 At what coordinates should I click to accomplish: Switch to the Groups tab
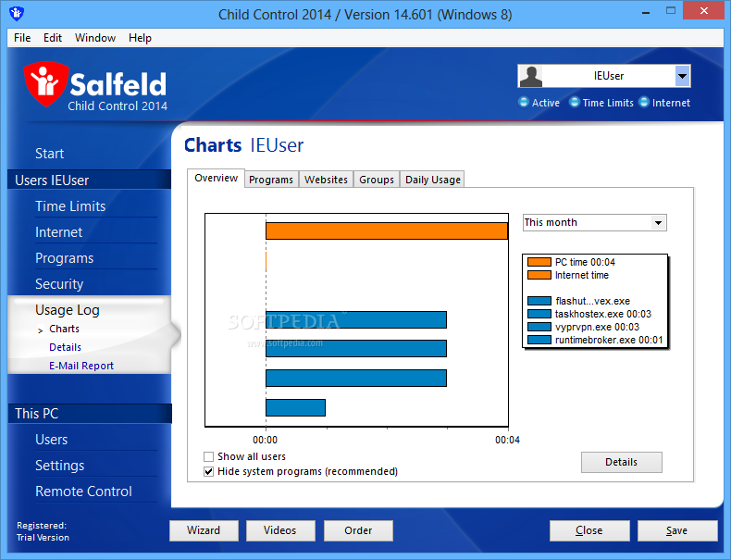[377, 180]
